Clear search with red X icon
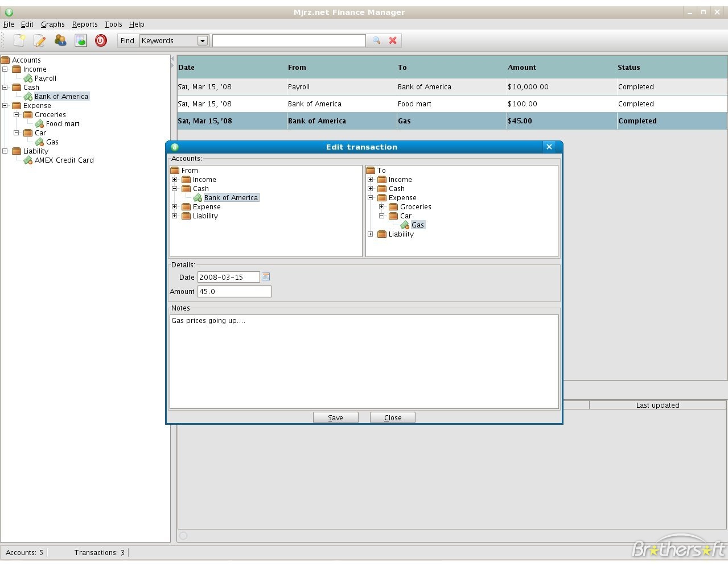The width and height of the screenshot is (728, 567). (393, 40)
